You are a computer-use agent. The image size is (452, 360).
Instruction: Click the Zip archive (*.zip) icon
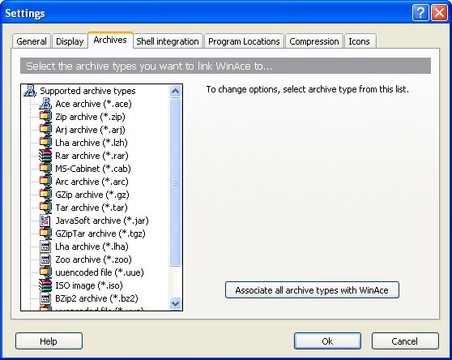pos(45,117)
